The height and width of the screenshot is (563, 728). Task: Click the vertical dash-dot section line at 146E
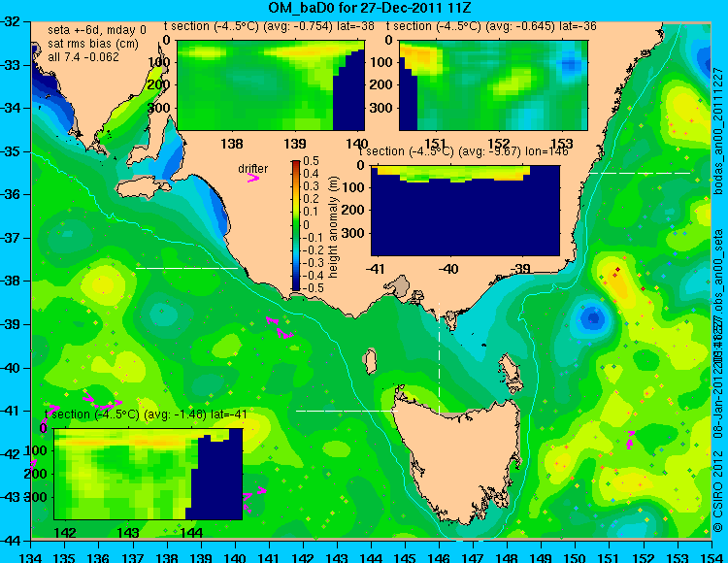click(x=439, y=358)
